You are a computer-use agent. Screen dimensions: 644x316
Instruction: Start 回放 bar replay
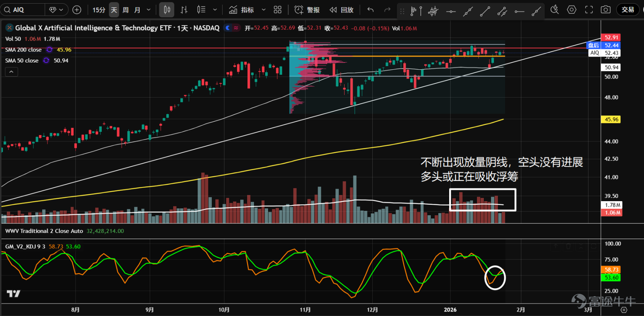pyautogui.click(x=341, y=10)
